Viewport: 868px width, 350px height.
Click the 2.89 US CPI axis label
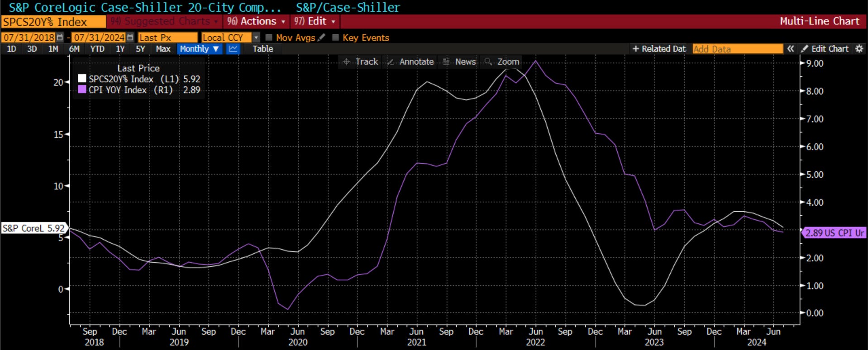tap(834, 233)
